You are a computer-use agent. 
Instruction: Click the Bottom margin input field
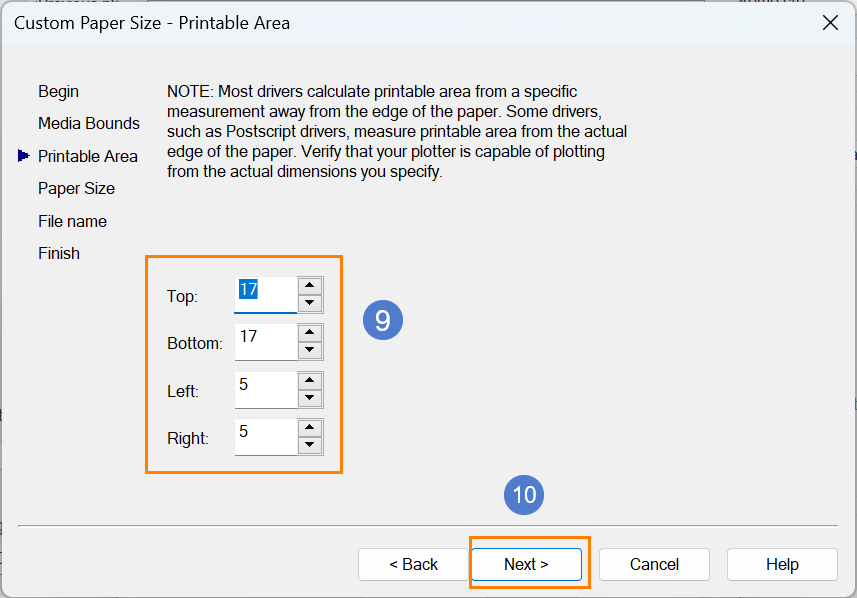[266, 342]
